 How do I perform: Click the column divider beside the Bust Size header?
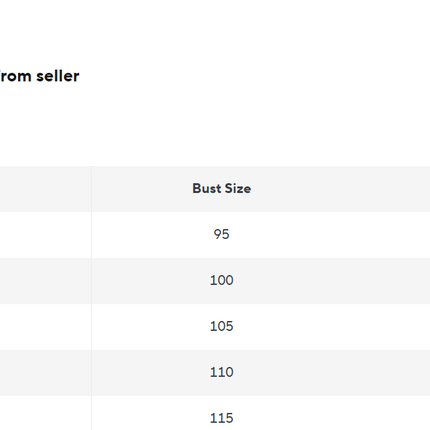click(91, 189)
